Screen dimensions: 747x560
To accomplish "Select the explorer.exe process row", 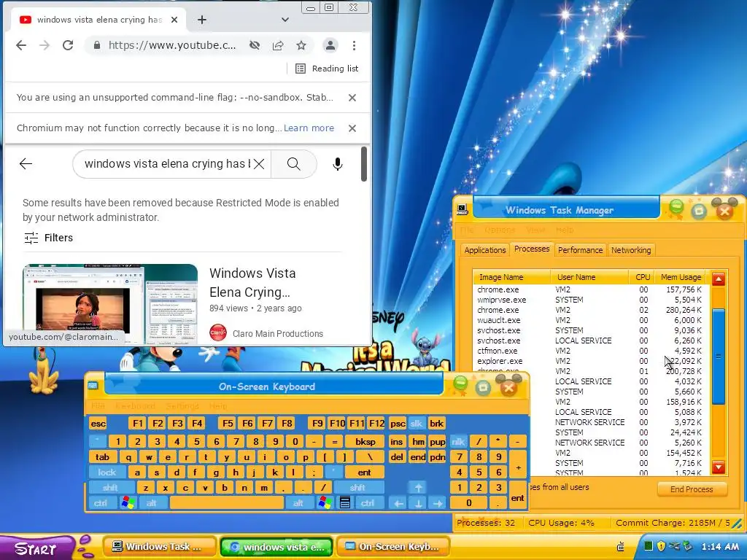I will [589, 362].
